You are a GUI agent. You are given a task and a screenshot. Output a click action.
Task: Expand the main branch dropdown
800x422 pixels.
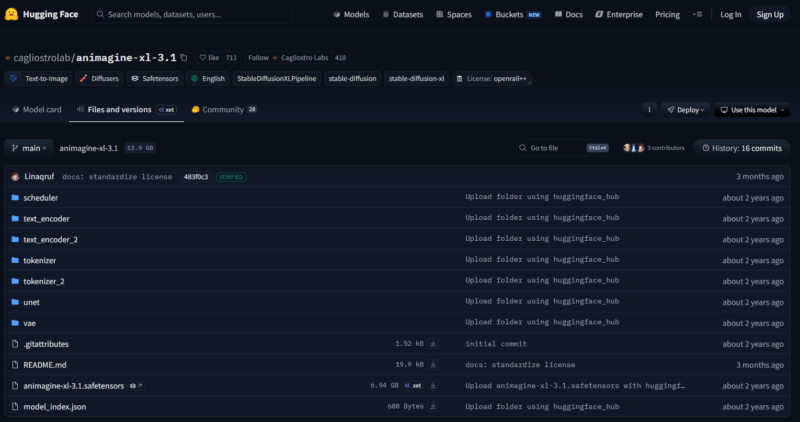pyautogui.click(x=27, y=148)
